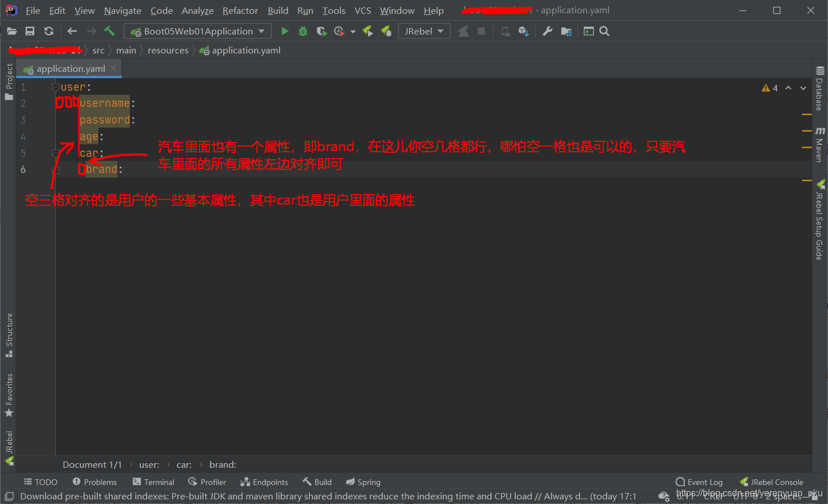Click resources in the breadcrumb path
This screenshot has width=828, height=504.
[168, 51]
